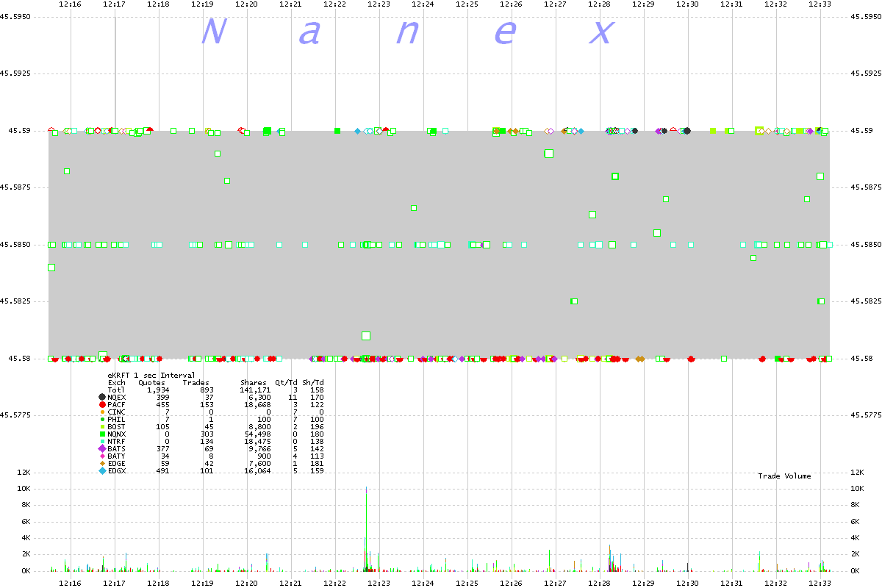
Task: Click the 45.5825 label on left price axis
Action: (x=15, y=301)
